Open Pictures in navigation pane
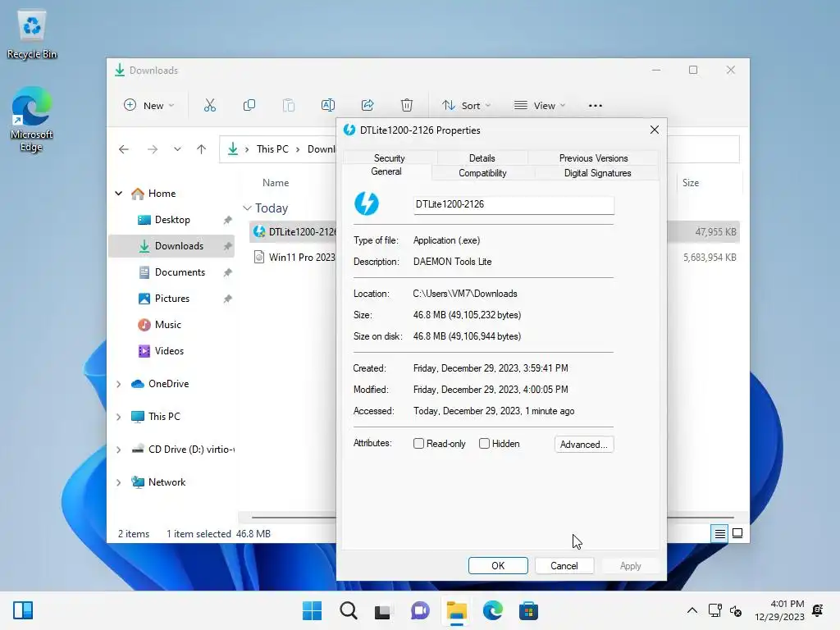This screenshot has height=630, width=840. coord(172,299)
